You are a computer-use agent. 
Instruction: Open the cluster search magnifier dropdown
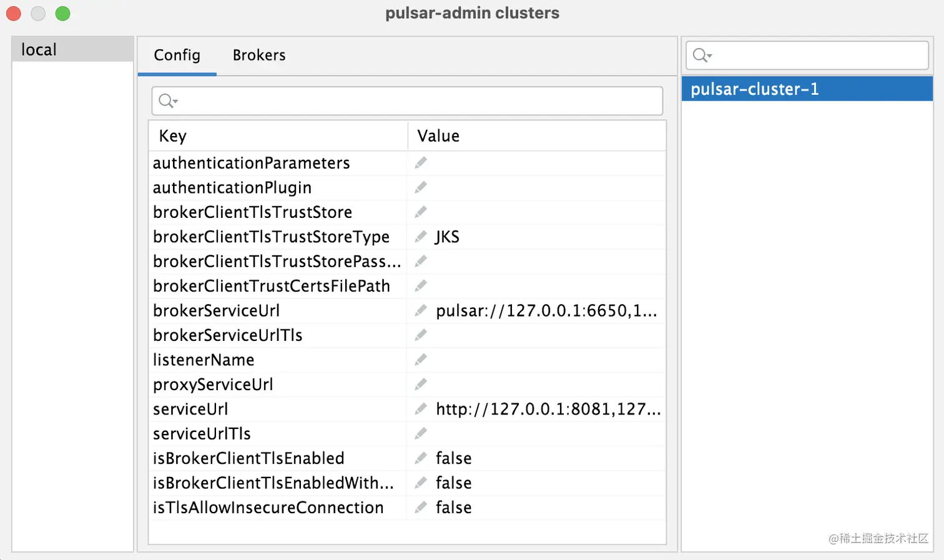pos(702,56)
